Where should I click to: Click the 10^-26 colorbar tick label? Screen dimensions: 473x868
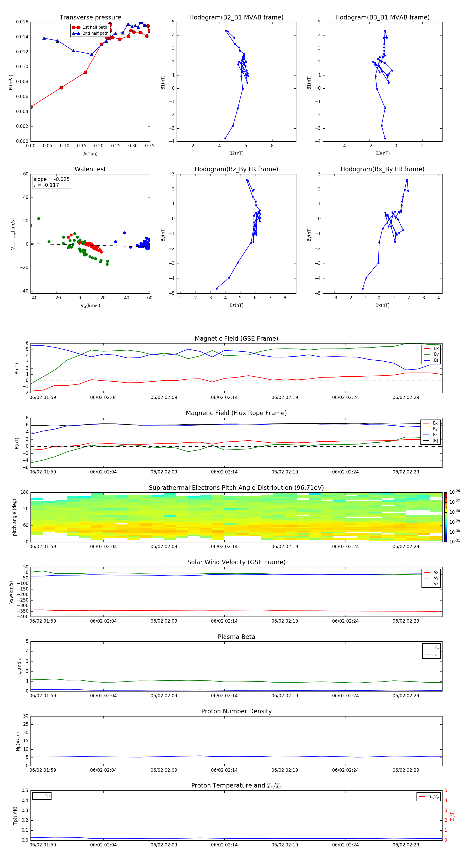click(455, 492)
